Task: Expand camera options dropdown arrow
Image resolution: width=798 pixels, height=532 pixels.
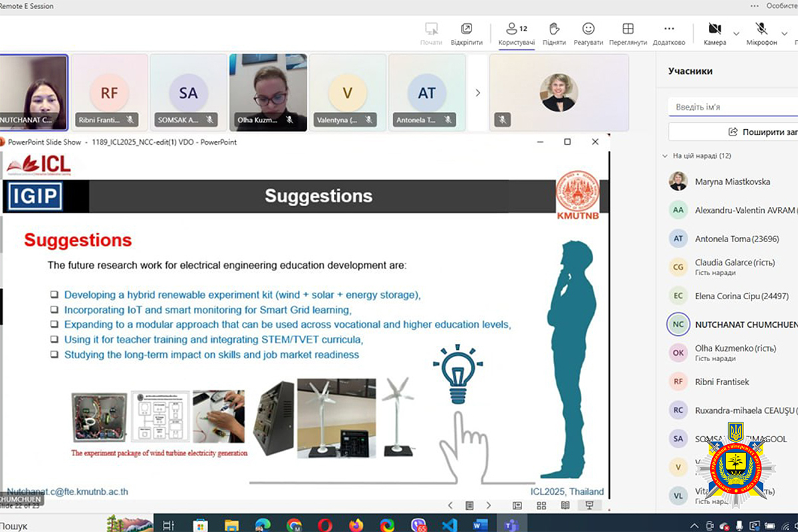Action: click(736, 33)
